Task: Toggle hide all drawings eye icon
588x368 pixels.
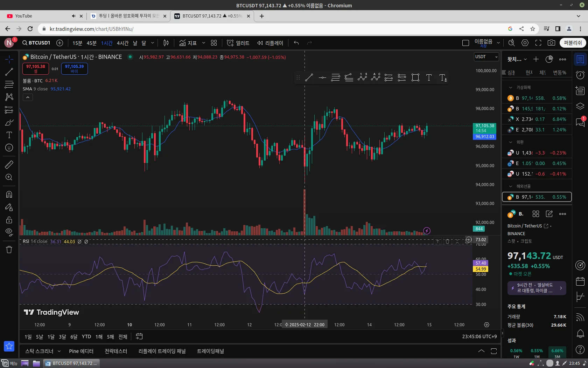Action: (x=9, y=232)
